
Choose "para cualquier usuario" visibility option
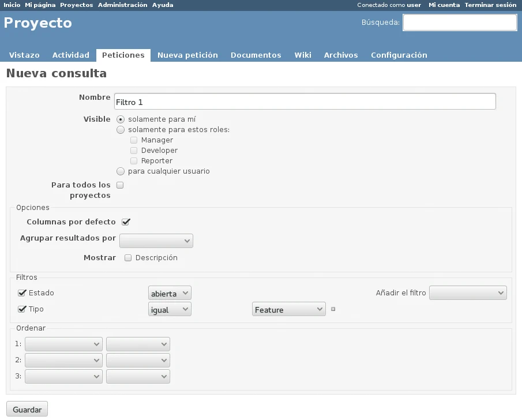click(121, 171)
